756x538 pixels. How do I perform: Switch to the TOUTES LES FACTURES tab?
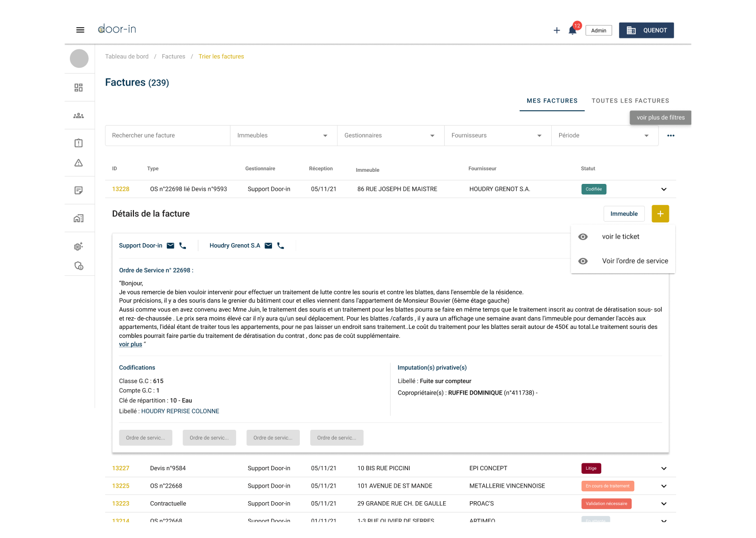coord(631,100)
